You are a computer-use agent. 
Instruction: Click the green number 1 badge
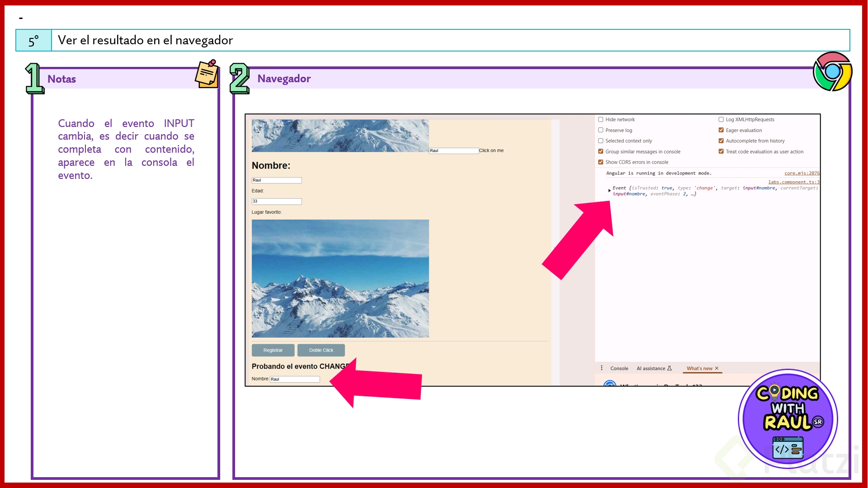[34, 79]
